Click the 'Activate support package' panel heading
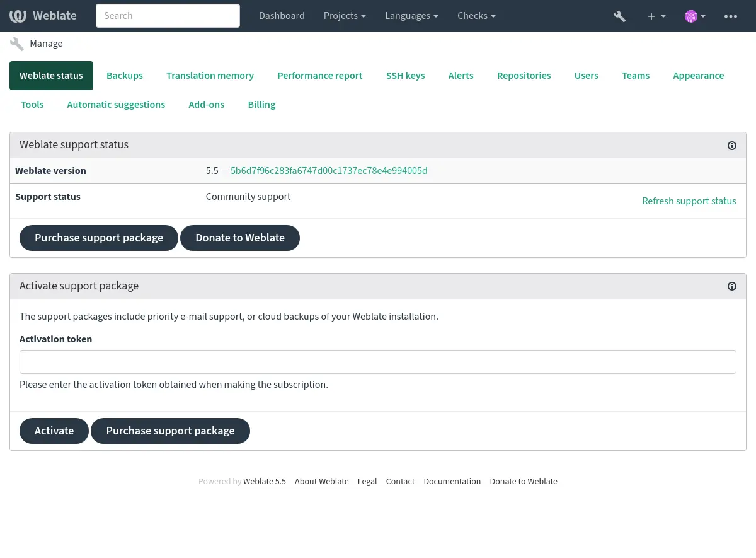 [79, 286]
